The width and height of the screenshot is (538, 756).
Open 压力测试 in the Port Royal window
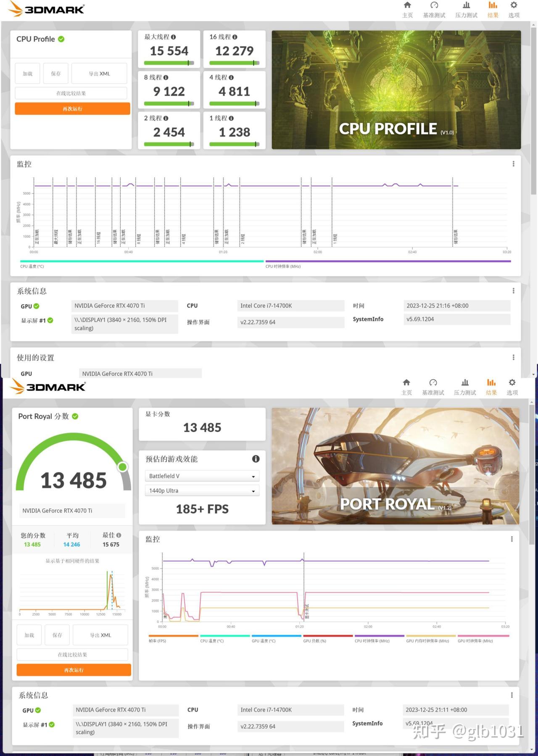(465, 387)
